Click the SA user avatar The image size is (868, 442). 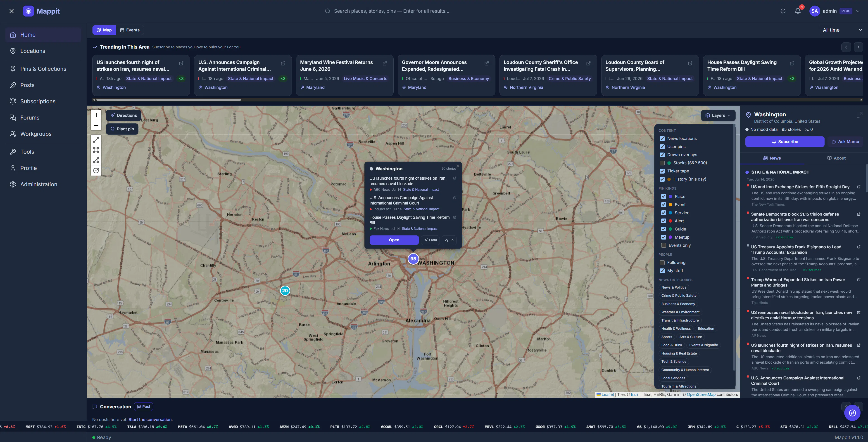814,11
